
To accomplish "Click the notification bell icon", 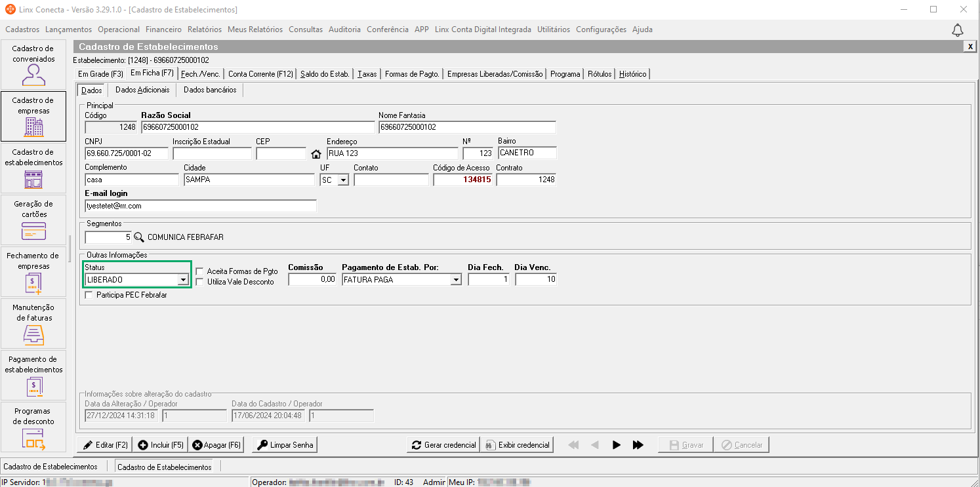I will [958, 30].
